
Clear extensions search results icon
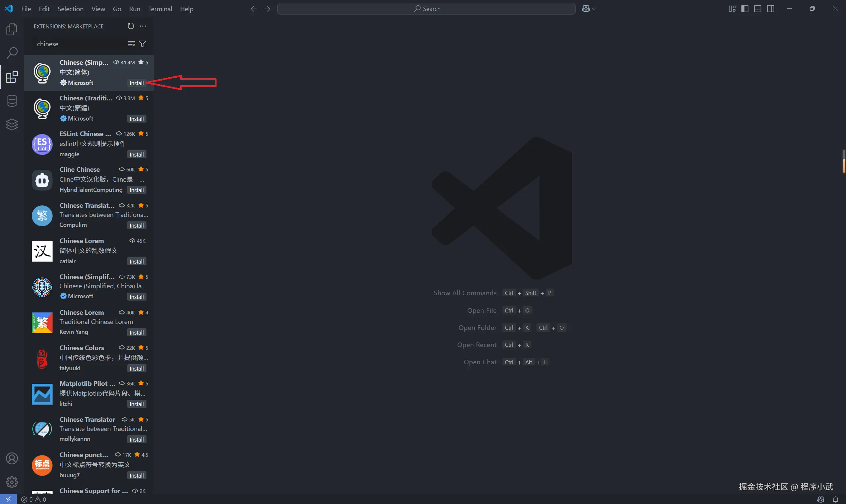pos(131,44)
